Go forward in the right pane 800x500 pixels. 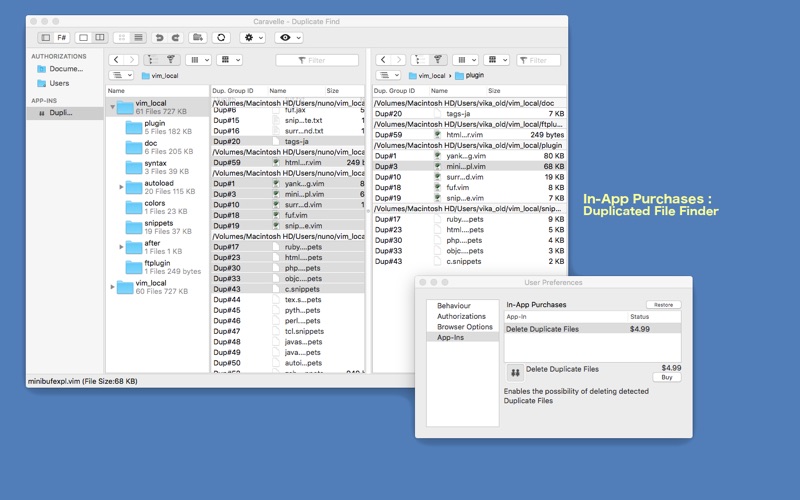[x=397, y=60]
